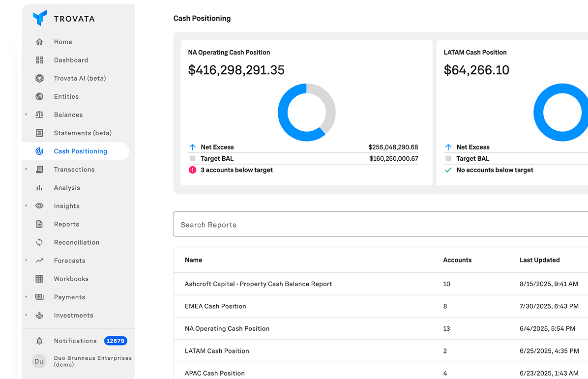Expand the Payments submenu arrow
The image size is (588, 379).
(27, 297)
